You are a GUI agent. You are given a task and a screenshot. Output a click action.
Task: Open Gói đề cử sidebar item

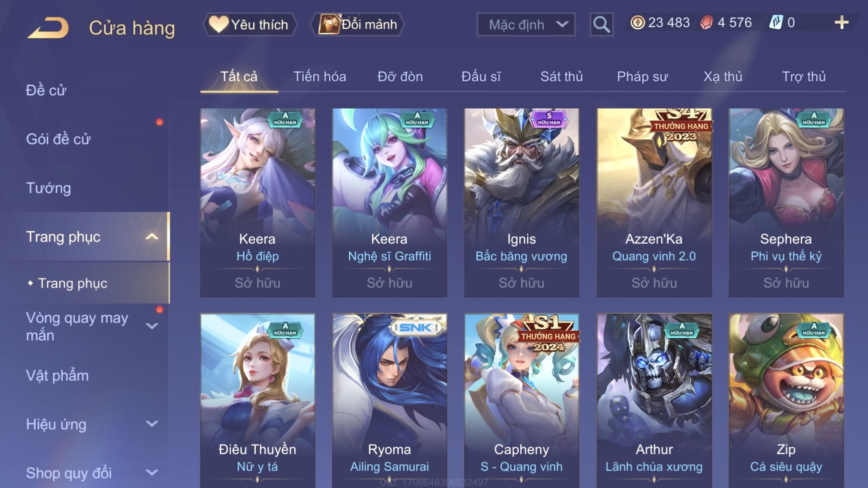[x=58, y=139]
